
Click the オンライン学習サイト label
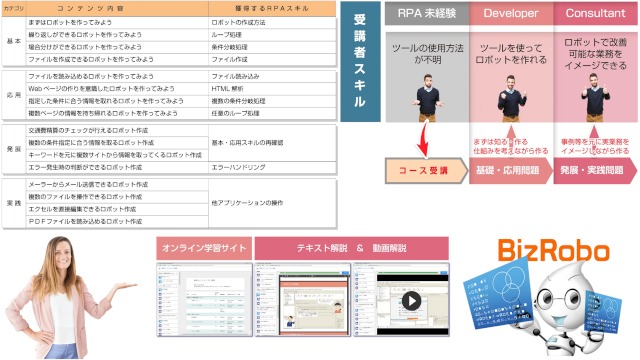click(204, 248)
